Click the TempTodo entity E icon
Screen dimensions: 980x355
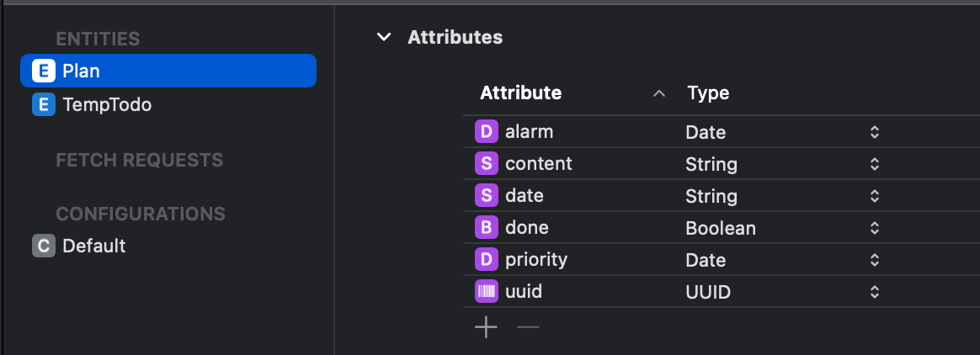click(x=43, y=104)
